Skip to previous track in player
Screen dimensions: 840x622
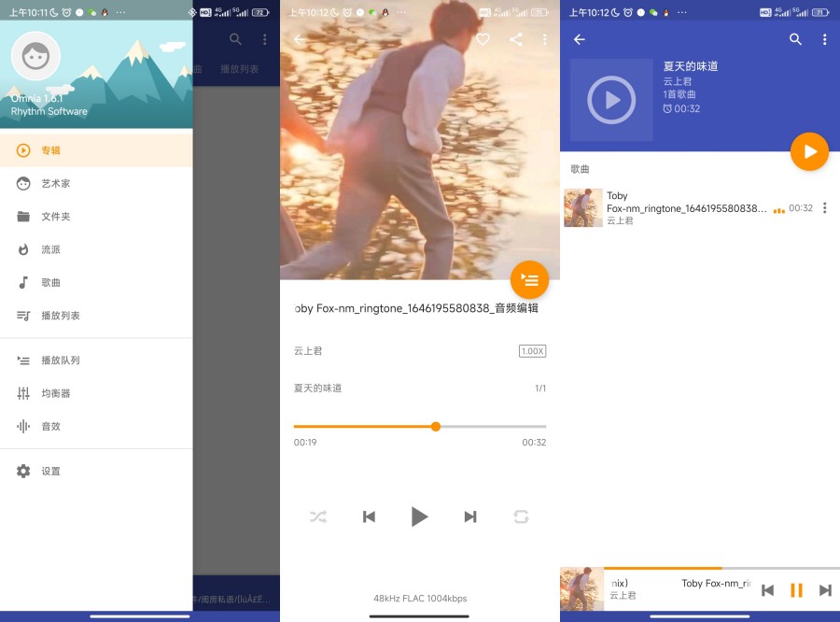coord(369,516)
